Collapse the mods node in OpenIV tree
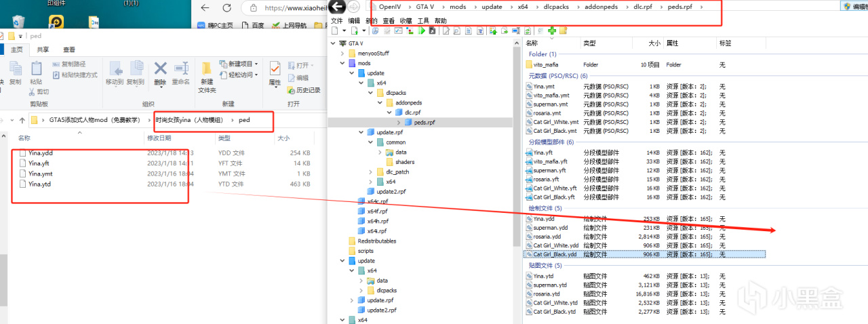 [x=341, y=63]
